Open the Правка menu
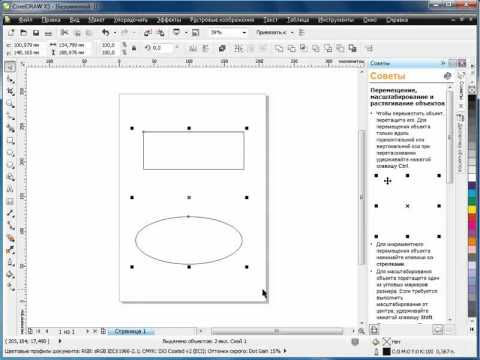 click(x=51, y=20)
